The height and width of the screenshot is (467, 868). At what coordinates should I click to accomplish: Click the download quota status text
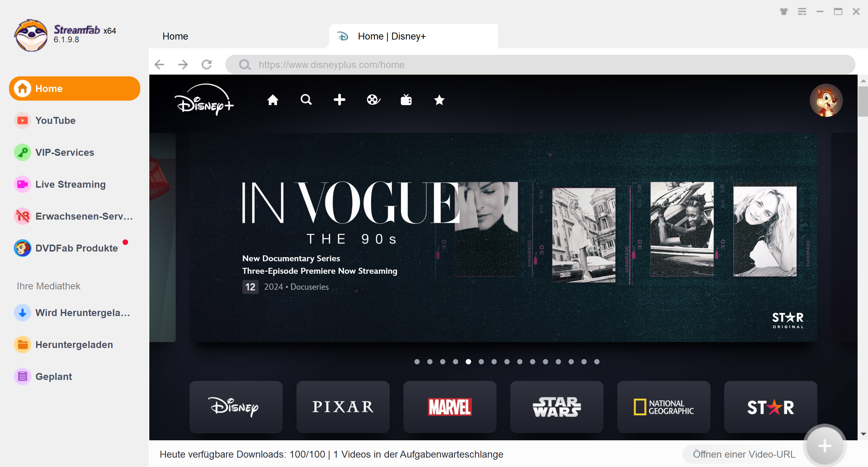click(x=331, y=454)
